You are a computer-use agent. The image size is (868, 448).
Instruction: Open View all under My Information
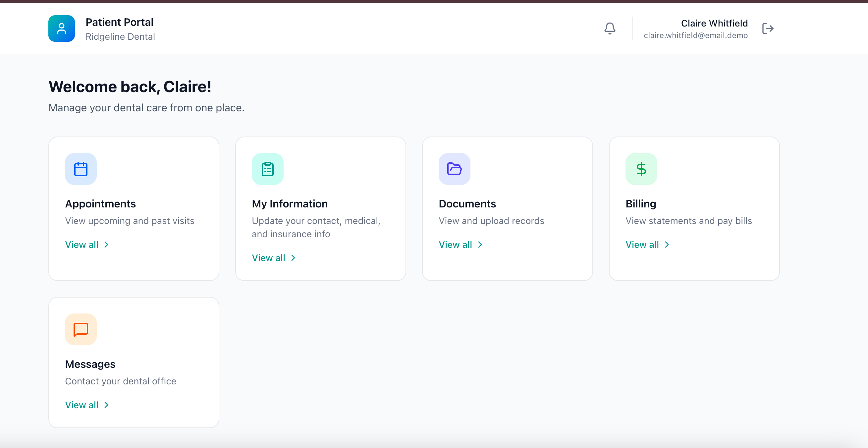[x=269, y=257]
